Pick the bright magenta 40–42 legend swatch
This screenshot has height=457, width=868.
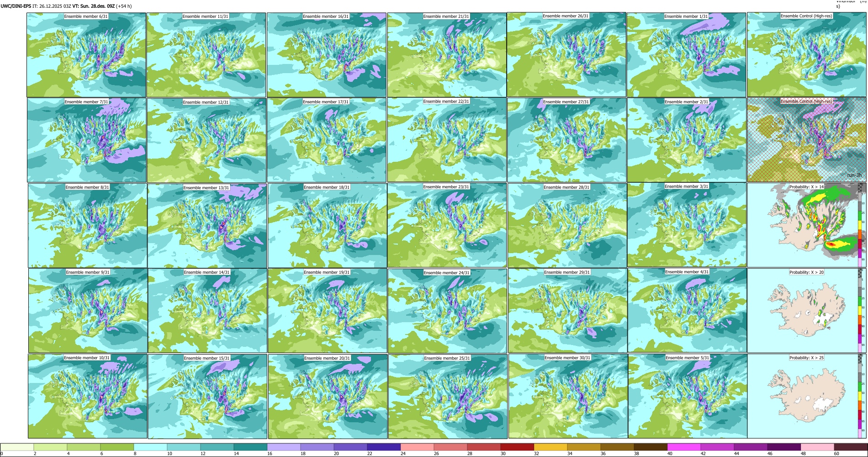click(684, 447)
